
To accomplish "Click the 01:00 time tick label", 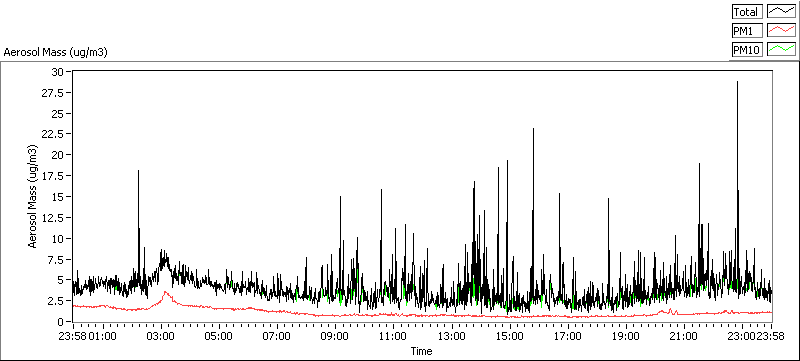I will point(104,337).
